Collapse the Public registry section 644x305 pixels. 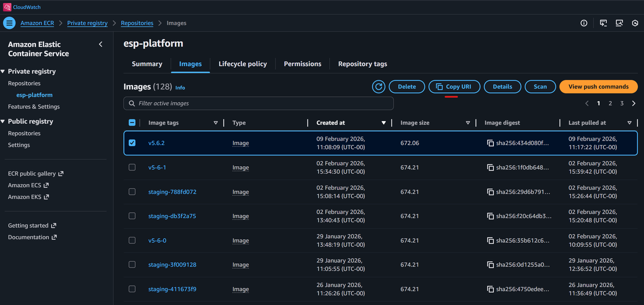[3, 122]
